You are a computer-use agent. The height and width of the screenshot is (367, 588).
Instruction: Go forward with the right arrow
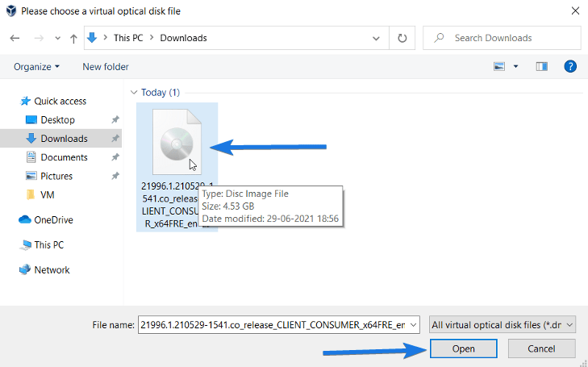pos(39,38)
